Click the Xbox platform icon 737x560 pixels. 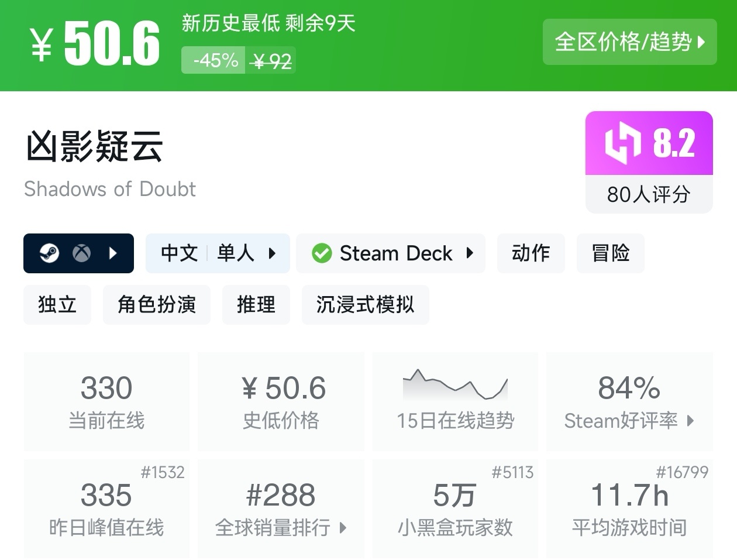point(81,253)
